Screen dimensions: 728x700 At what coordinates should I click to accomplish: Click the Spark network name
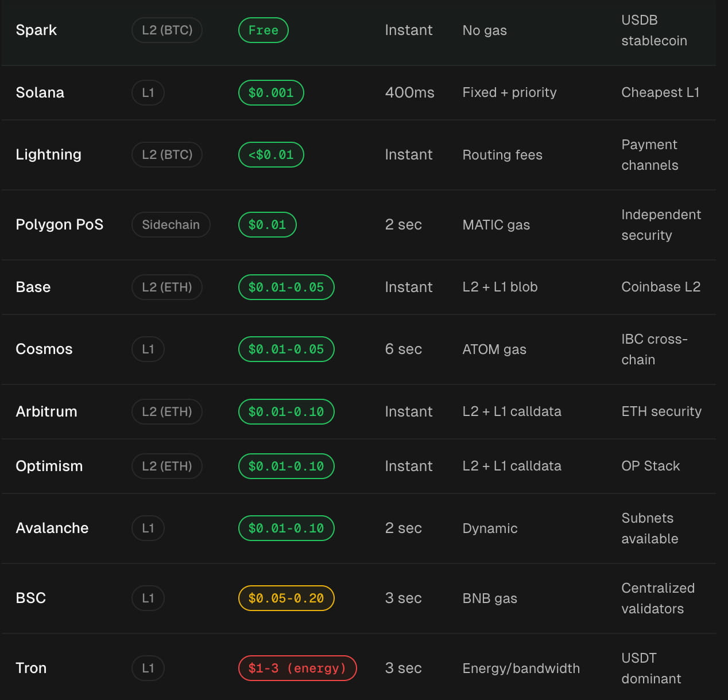click(36, 30)
